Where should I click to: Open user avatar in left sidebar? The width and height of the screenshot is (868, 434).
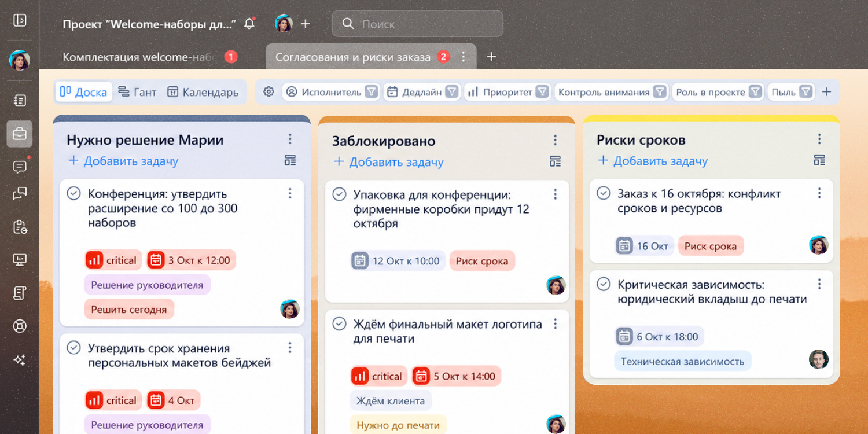(20, 60)
